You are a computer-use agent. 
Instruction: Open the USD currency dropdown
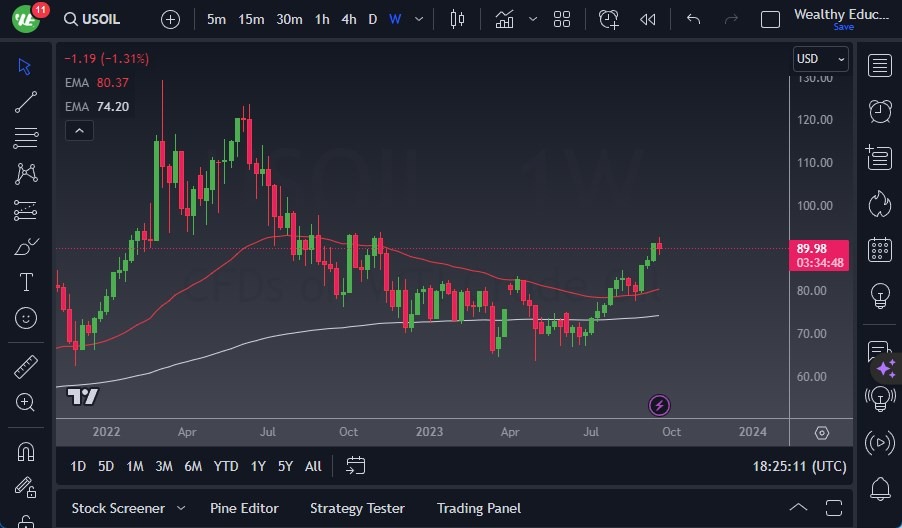coord(820,59)
